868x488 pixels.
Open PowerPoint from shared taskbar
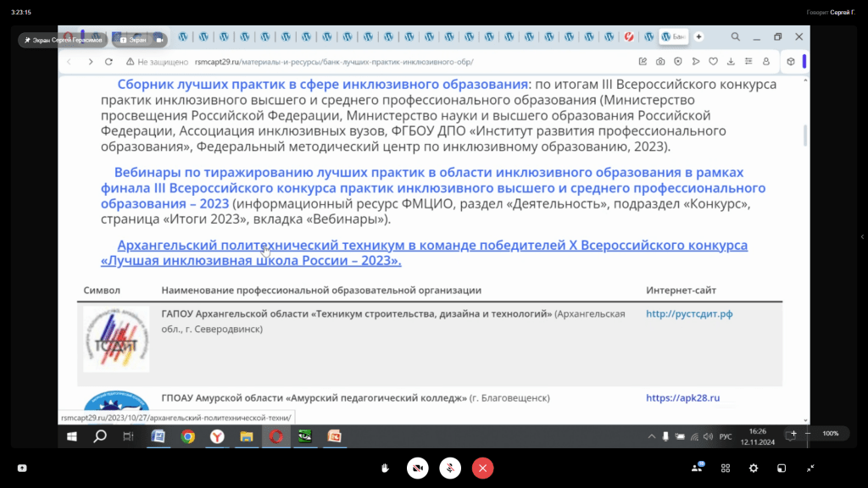point(335,436)
